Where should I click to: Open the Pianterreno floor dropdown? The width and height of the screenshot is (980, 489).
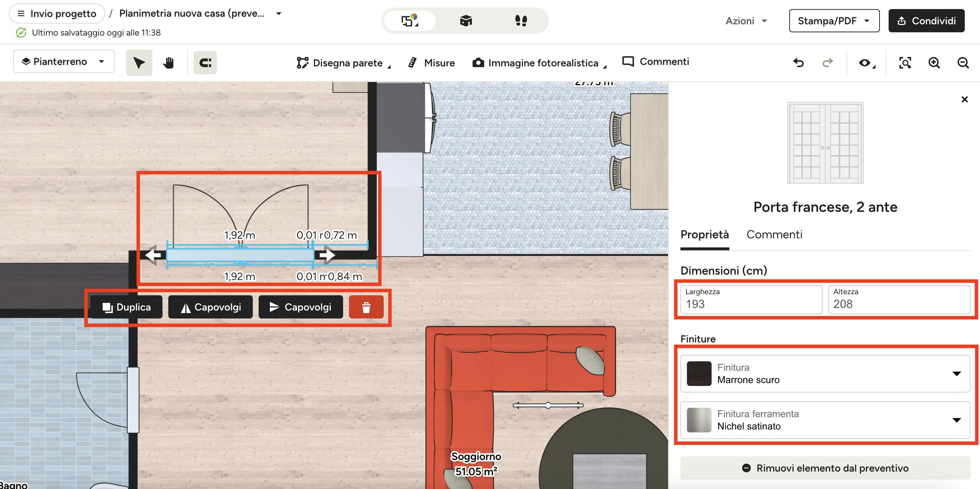(63, 61)
